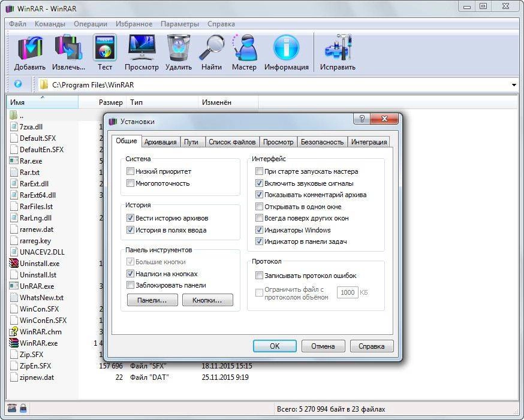Check Открывать в одном окне

coord(259,207)
